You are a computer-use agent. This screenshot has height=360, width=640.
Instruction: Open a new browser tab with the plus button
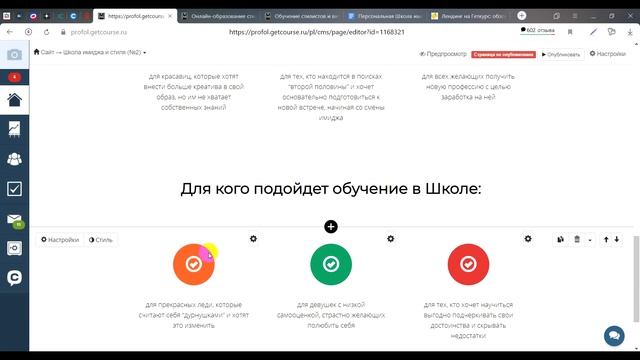(522, 16)
